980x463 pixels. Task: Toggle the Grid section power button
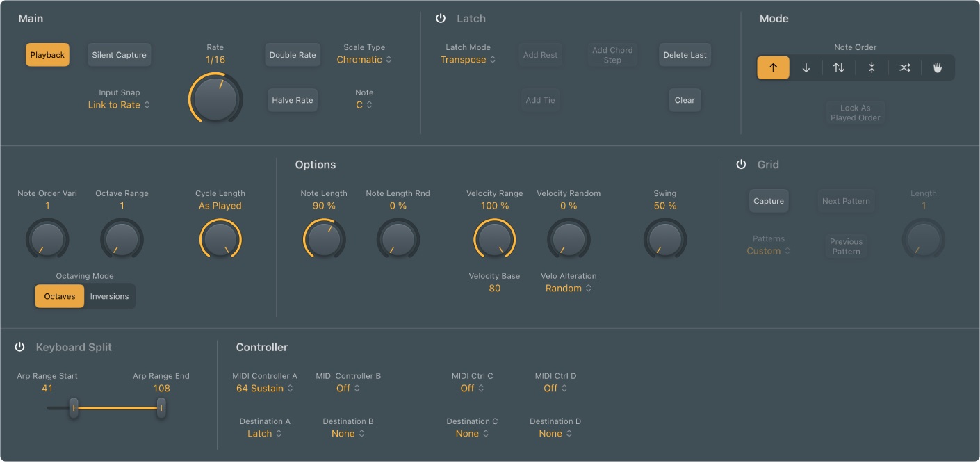[741, 165]
